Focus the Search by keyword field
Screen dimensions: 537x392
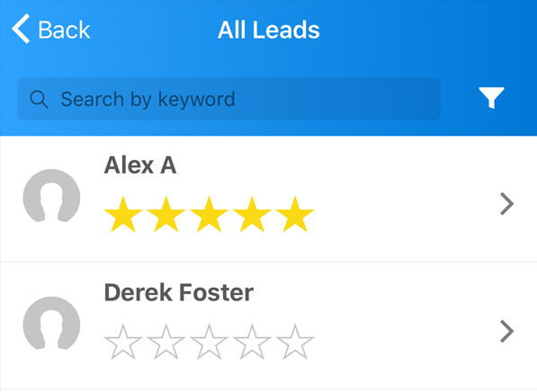click(228, 99)
